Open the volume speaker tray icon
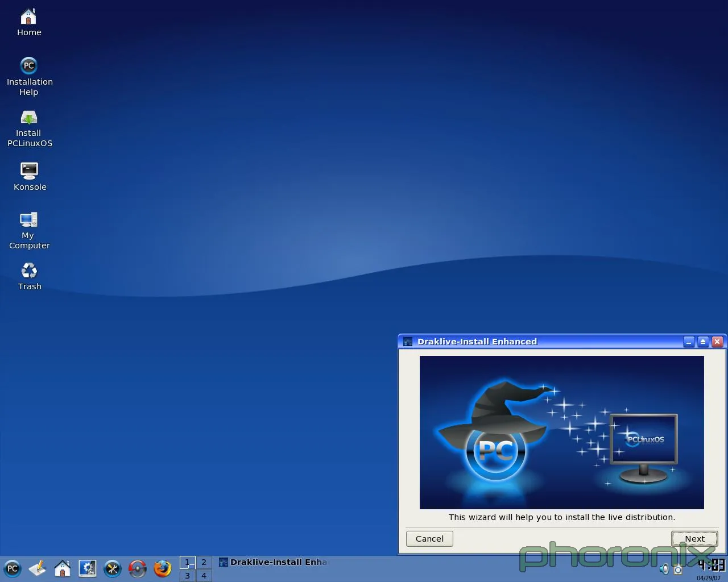Viewport: 728px width, 582px height. click(x=664, y=569)
